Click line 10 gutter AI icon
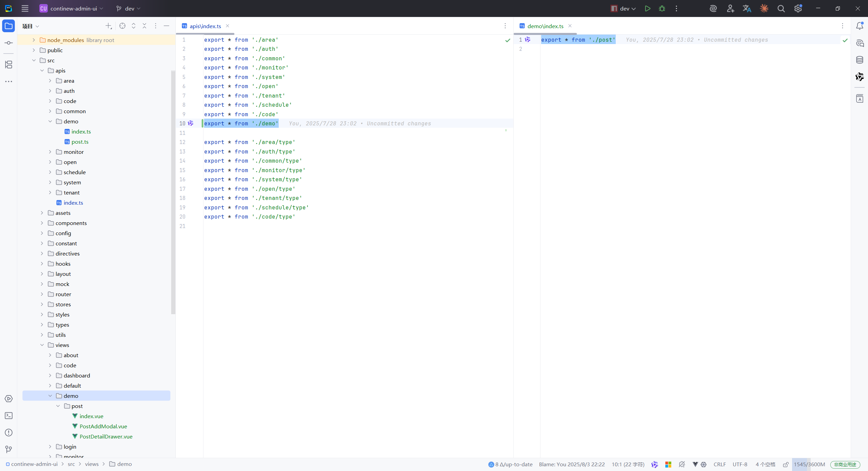The image size is (868, 471). point(191,123)
